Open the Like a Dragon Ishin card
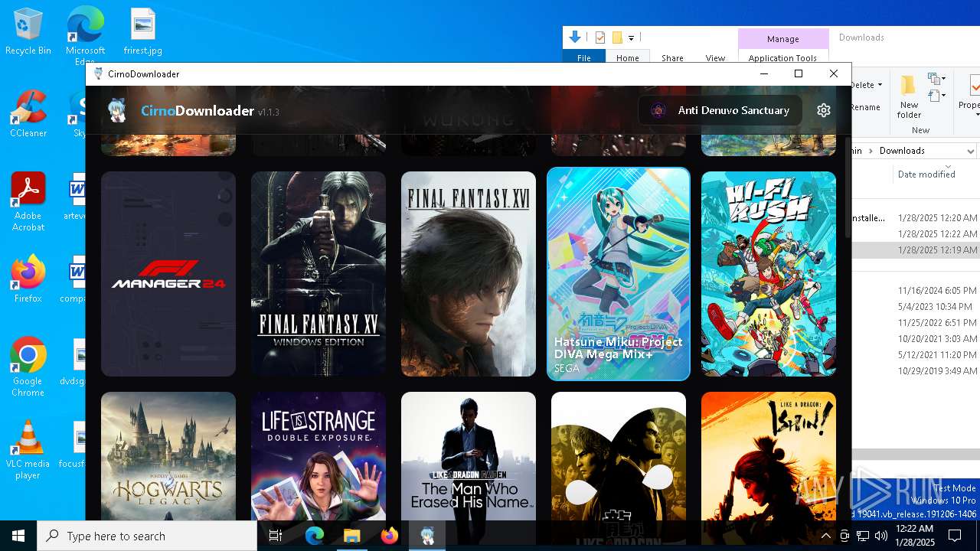Viewport: 980px width, 551px height. click(769, 456)
